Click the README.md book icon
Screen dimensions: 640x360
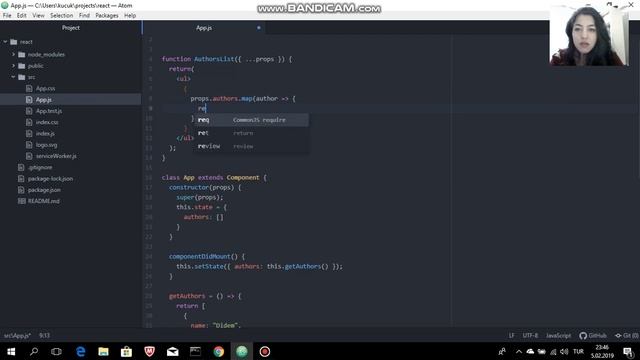coord(22,201)
